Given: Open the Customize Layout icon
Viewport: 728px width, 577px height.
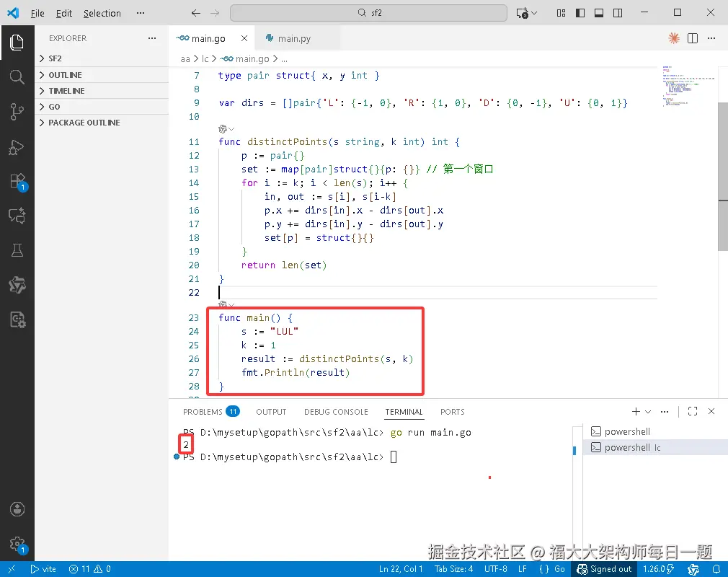Looking at the screenshot, I should (x=561, y=13).
